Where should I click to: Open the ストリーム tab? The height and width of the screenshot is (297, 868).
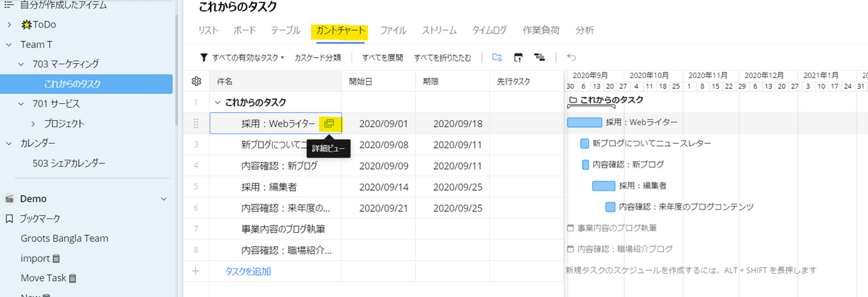[x=438, y=30]
